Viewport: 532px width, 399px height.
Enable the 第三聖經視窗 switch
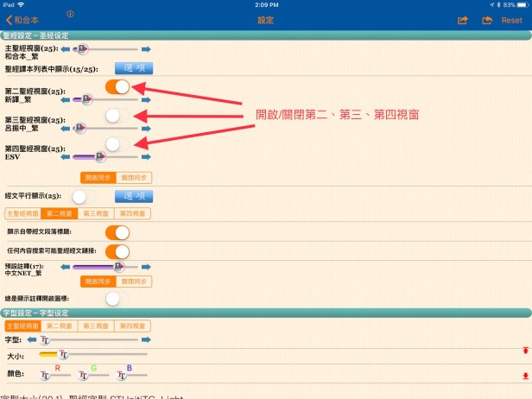117,115
